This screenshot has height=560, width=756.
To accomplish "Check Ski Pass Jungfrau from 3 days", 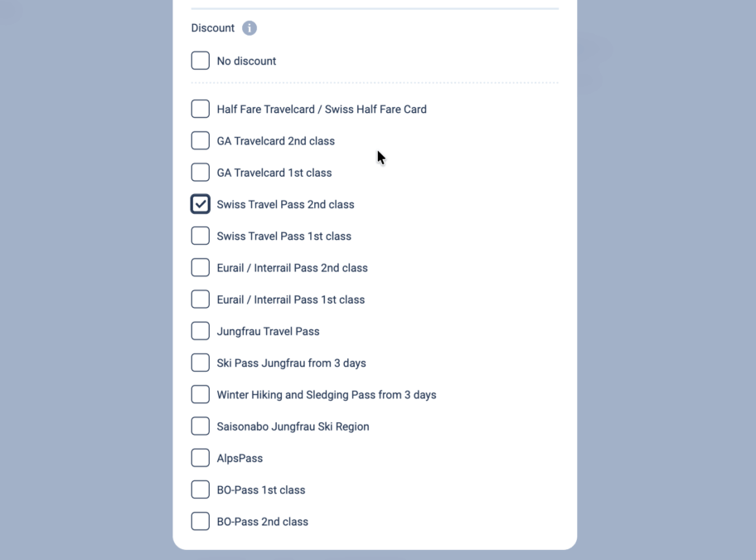I will [x=201, y=363].
